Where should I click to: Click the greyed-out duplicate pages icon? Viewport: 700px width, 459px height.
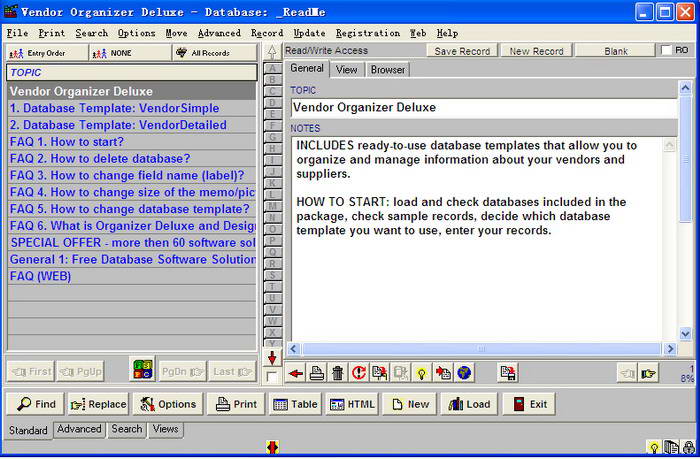[401, 373]
